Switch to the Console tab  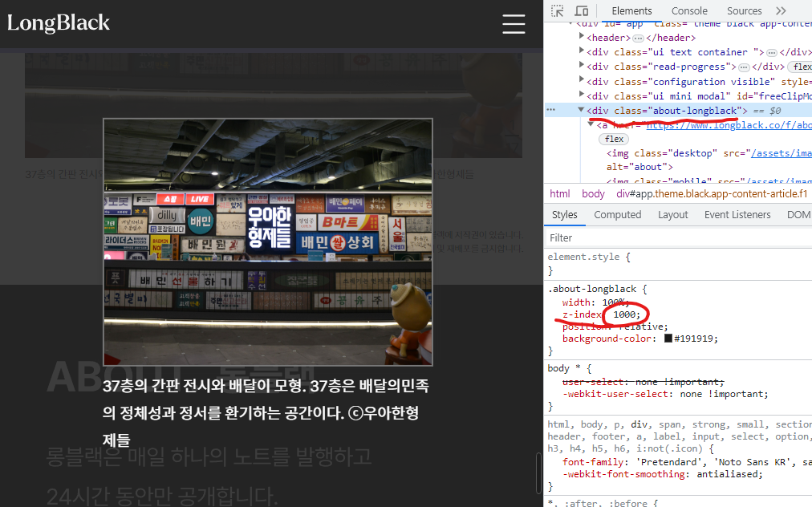pos(689,11)
